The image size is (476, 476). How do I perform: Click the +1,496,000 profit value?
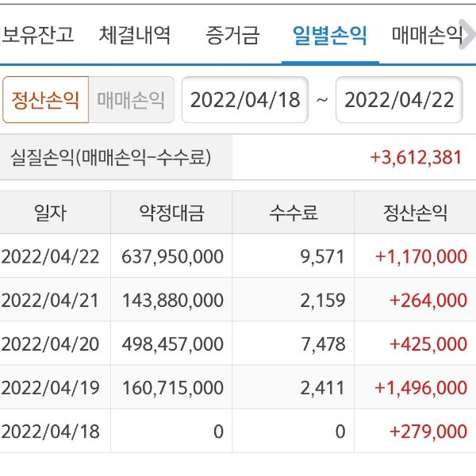pyautogui.click(x=420, y=387)
